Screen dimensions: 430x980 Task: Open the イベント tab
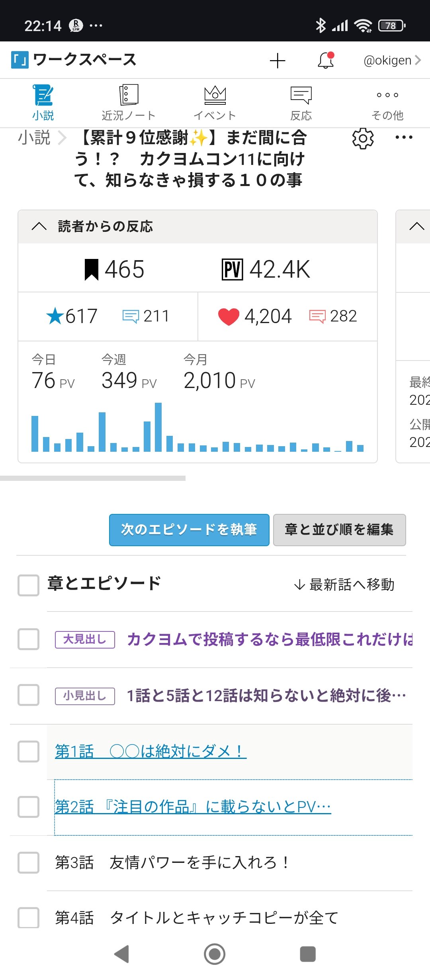pyautogui.click(x=215, y=103)
